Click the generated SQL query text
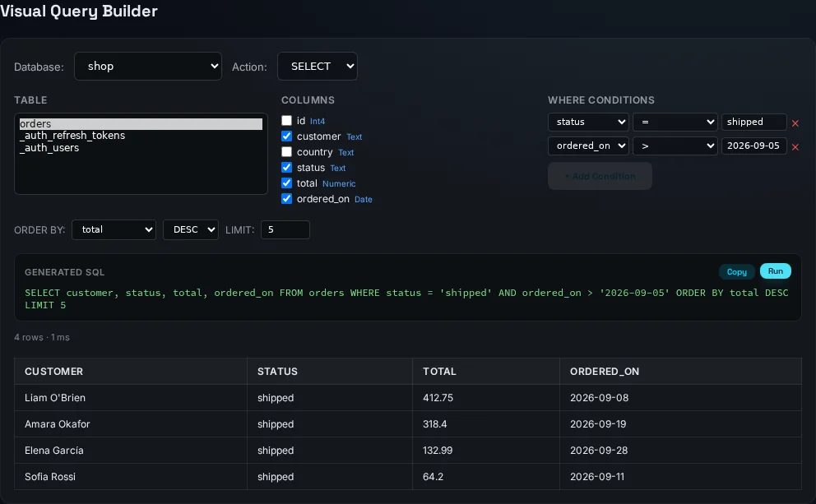The height and width of the screenshot is (504, 816). pos(406,299)
